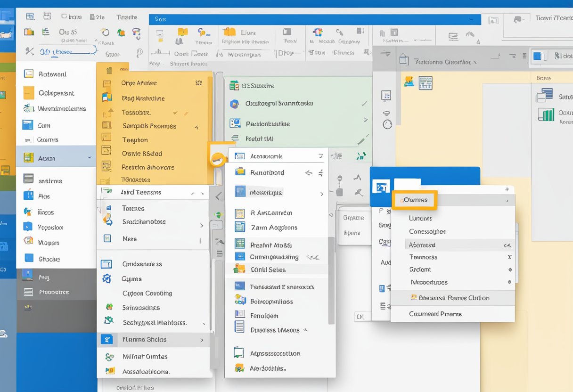This screenshot has height=392, width=573.
Task: Click the folder icon beside Renatihord
Action: click(x=240, y=172)
